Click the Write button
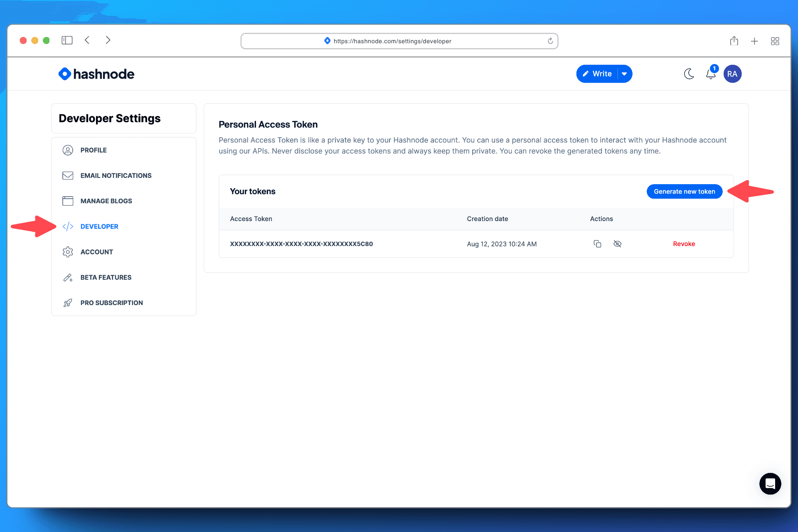The width and height of the screenshot is (798, 532). click(x=597, y=74)
